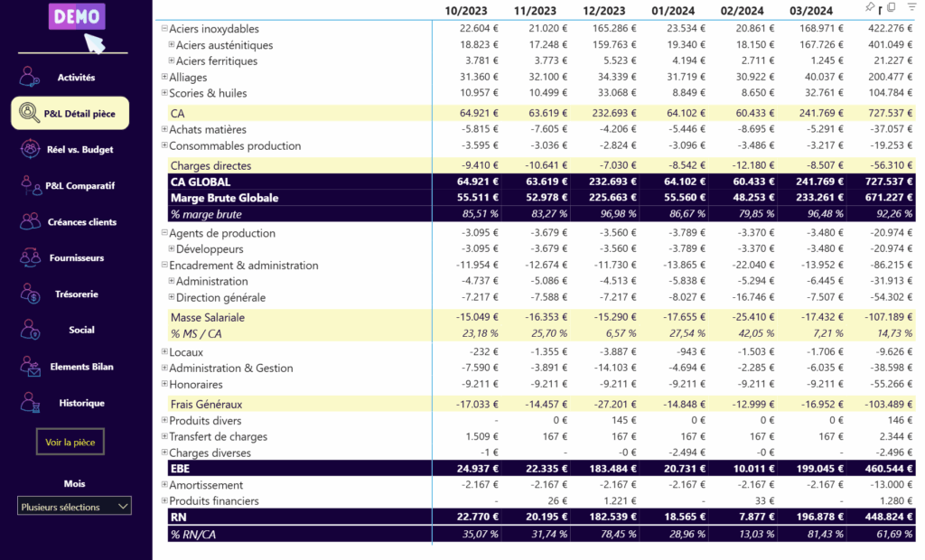Viewport: 925px width, 560px height.
Task: Click the Créances clients people icon
Action: click(x=31, y=221)
